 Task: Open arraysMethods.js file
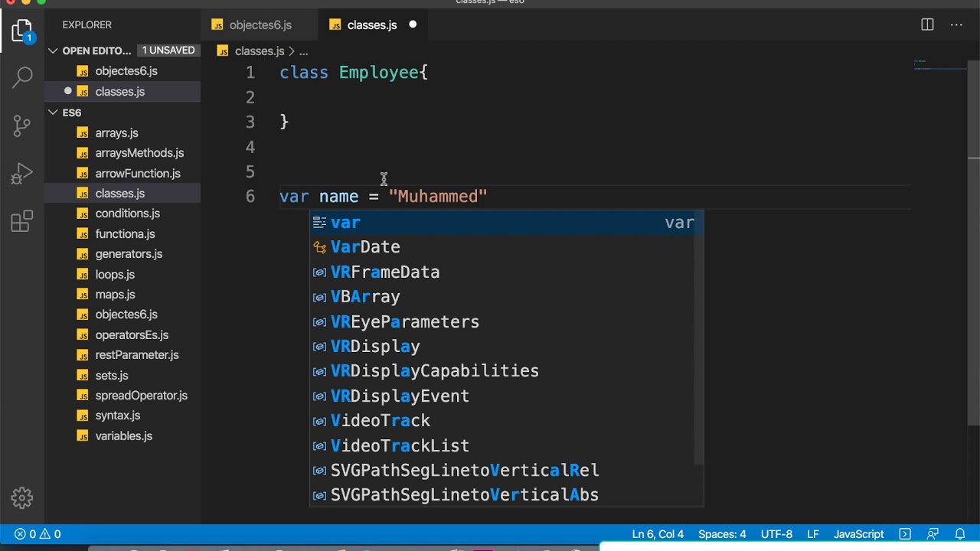pos(122,153)
